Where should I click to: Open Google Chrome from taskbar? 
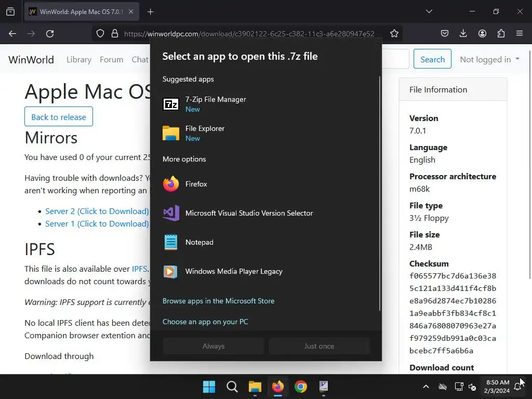[301, 387]
